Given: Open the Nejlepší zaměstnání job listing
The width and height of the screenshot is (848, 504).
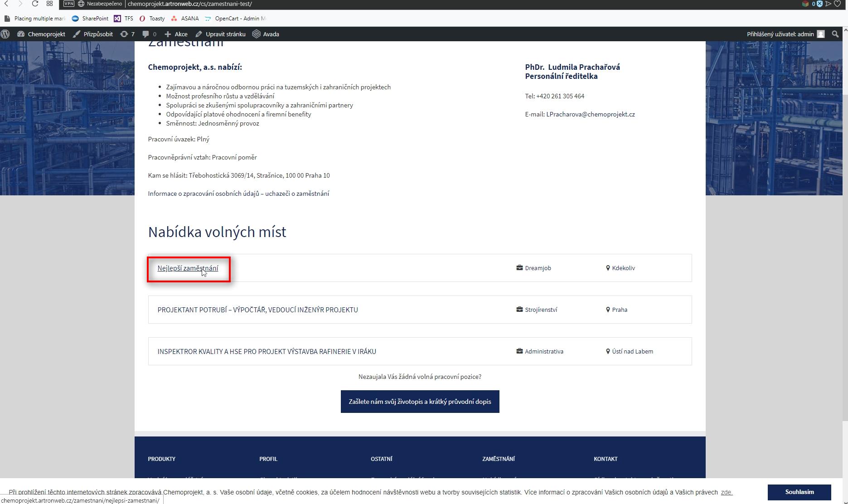Looking at the screenshot, I should coord(188,268).
